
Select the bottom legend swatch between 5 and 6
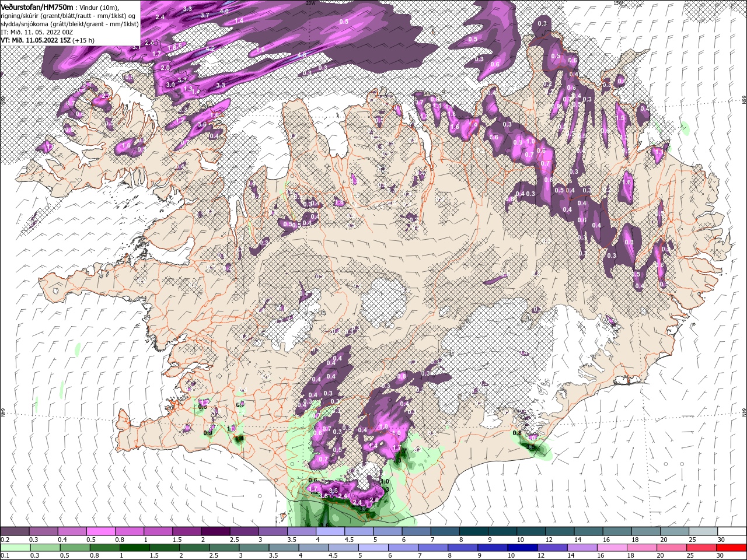point(373,548)
